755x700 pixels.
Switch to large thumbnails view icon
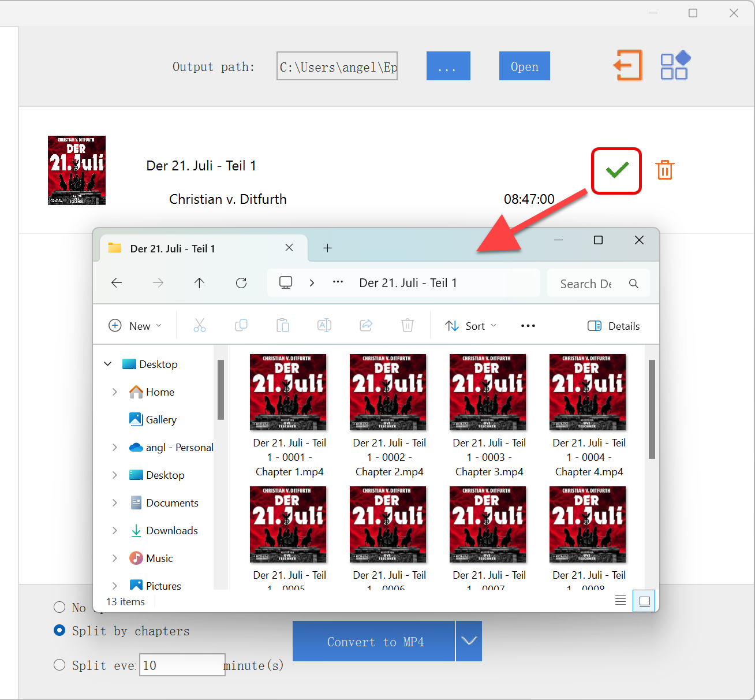pos(644,601)
